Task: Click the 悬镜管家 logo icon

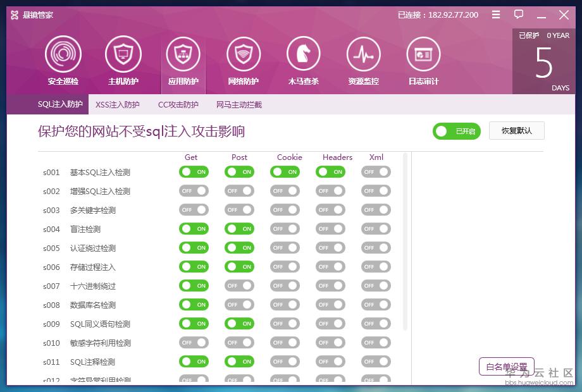Action: (x=15, y=15)
